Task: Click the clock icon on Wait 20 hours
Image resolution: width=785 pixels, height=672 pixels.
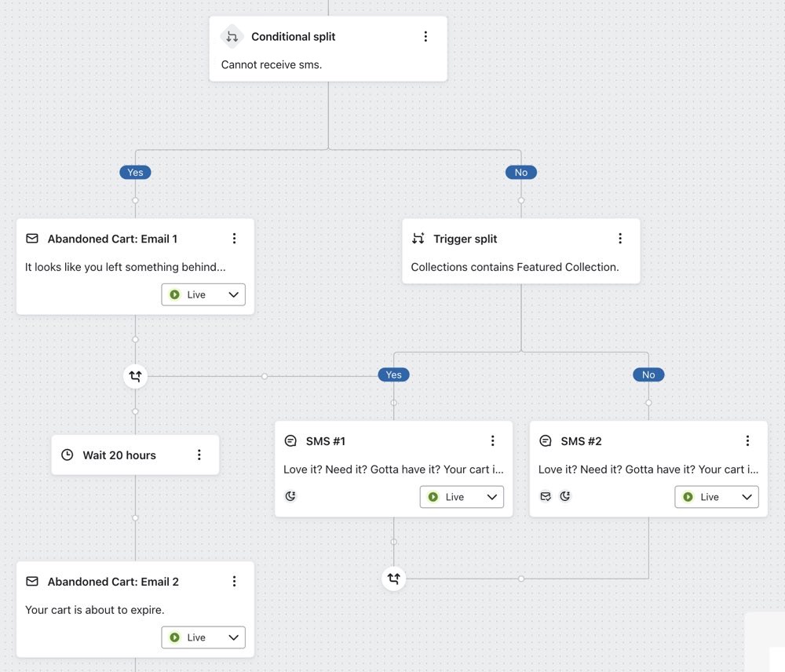Action: (67, 455)
